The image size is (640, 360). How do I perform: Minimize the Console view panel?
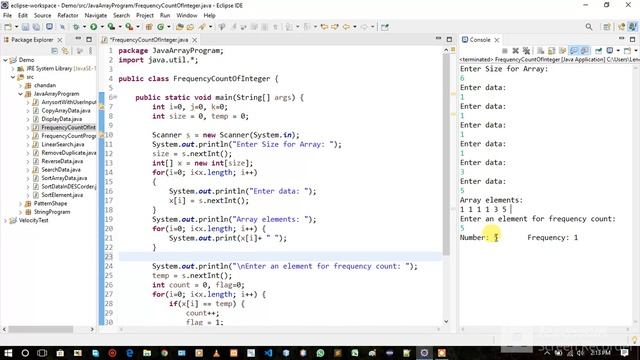pos(622,39)
